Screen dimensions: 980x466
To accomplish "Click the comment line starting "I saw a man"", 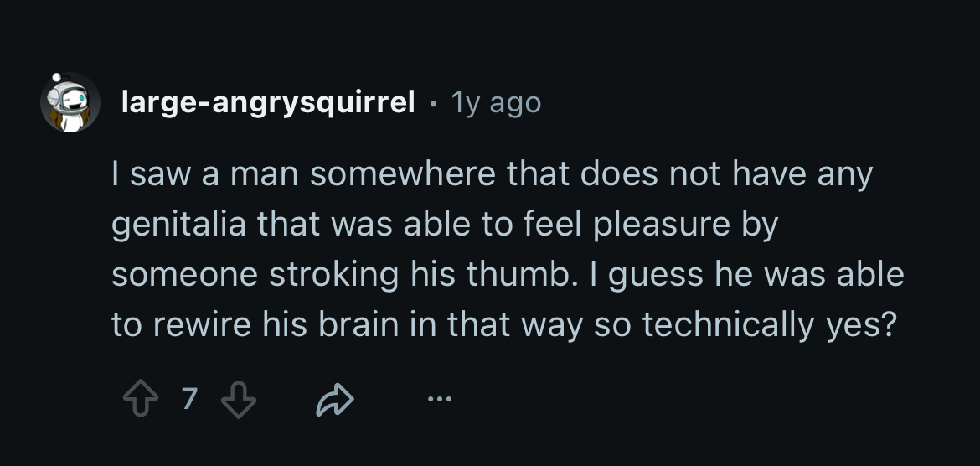I will pyautogui.click(x=493, y=175).
